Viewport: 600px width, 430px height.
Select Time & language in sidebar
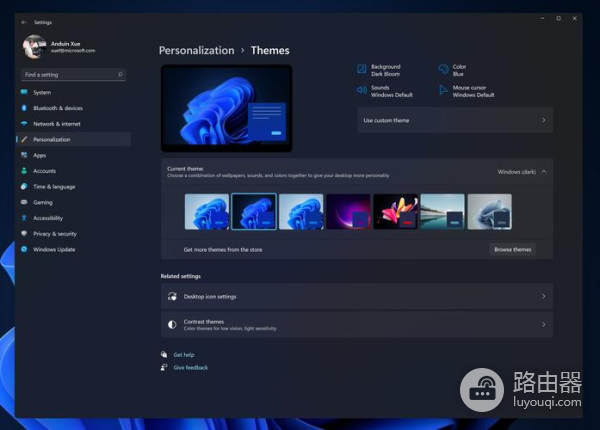pos(53,186)
